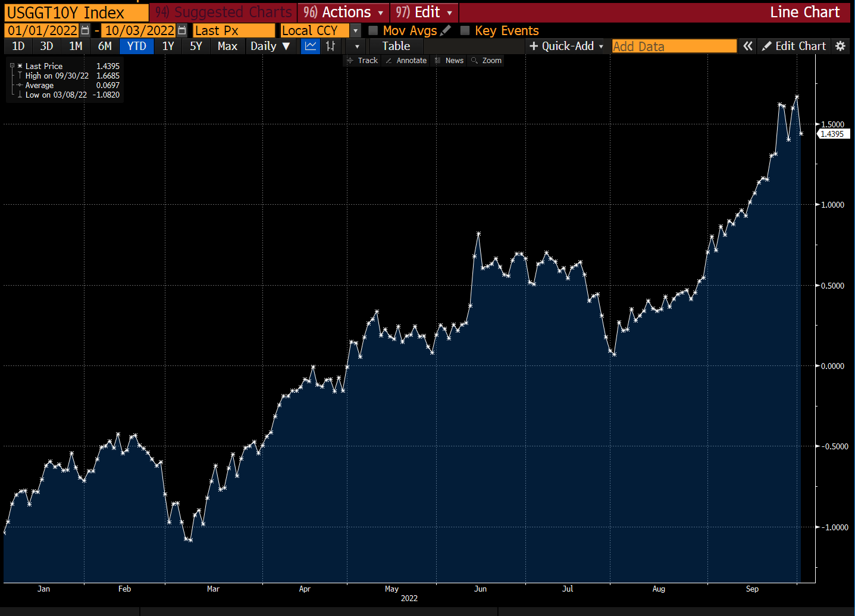Collapse the Last Price legend tree
Image resolution: width=855 pixels, height=616 pixels.
(x=12, y=66)
